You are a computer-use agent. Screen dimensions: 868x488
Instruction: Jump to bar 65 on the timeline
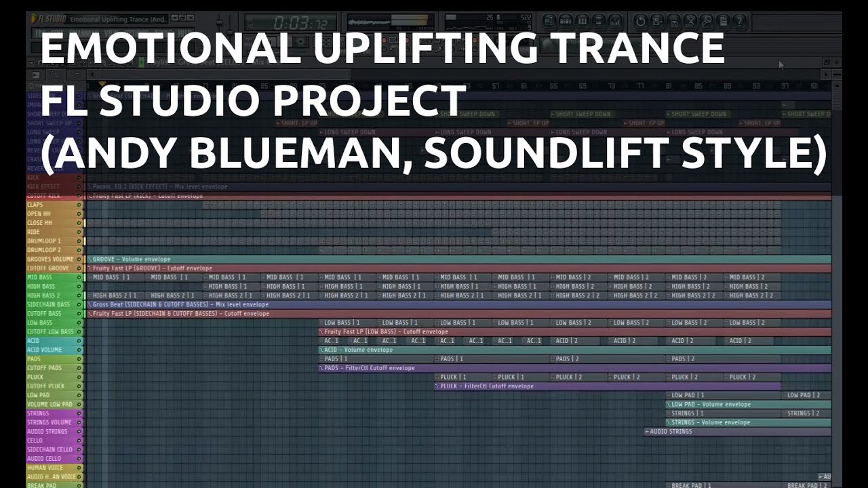click(x=554, y=86)
